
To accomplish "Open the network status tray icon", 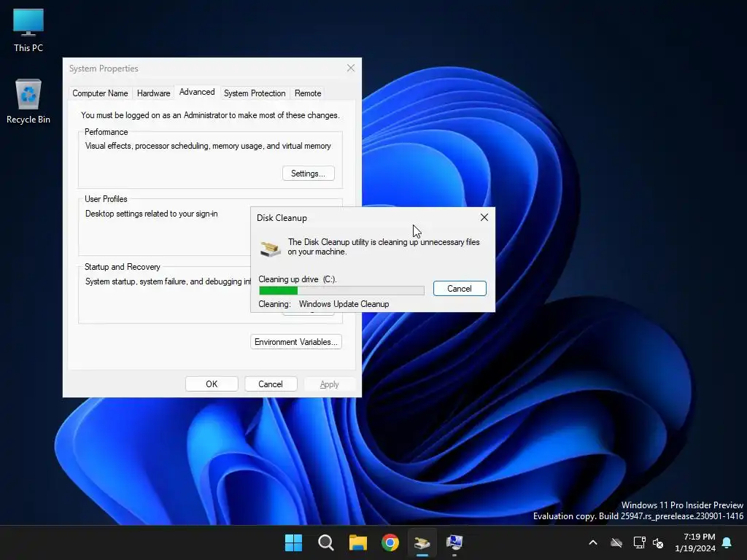I will click(x=639, y=542).
